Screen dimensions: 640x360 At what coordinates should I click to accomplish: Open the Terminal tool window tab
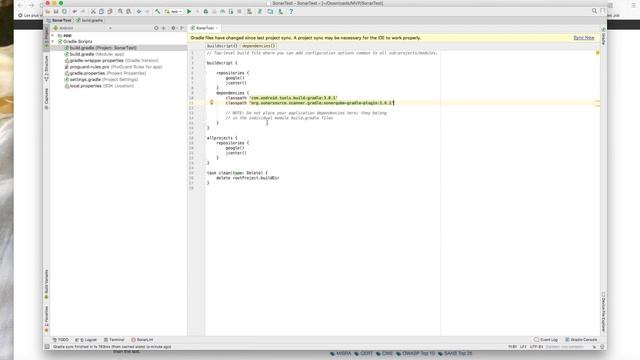114,340
